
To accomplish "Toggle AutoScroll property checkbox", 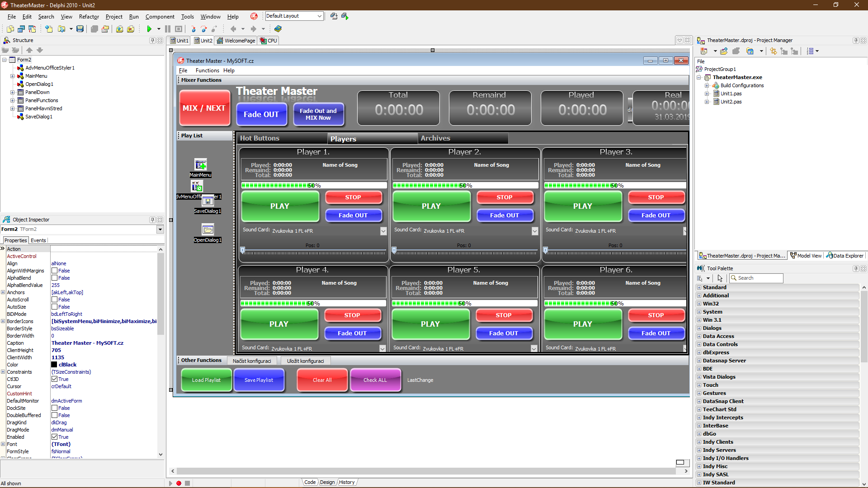I will [x=54, y=300].
